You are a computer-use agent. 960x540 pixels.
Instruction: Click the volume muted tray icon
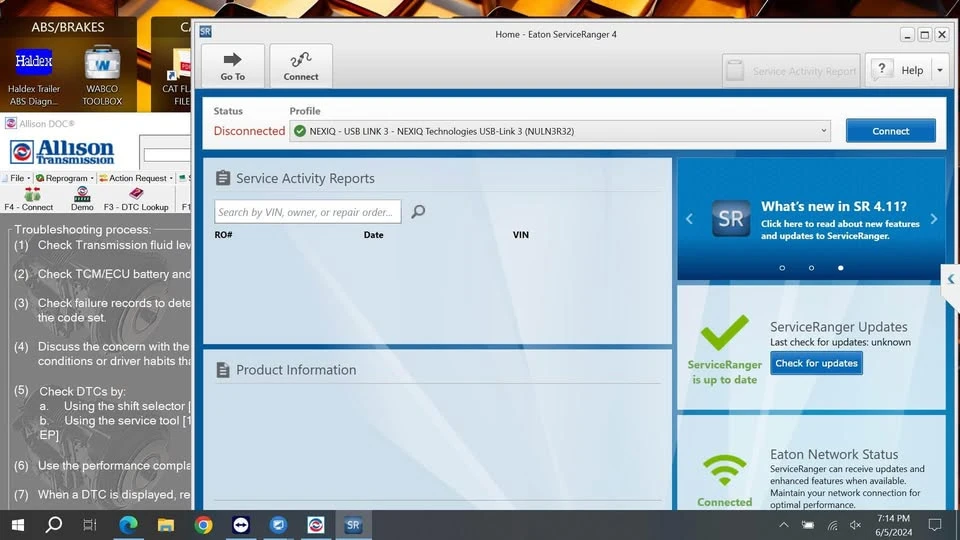(x=855, y=525)
